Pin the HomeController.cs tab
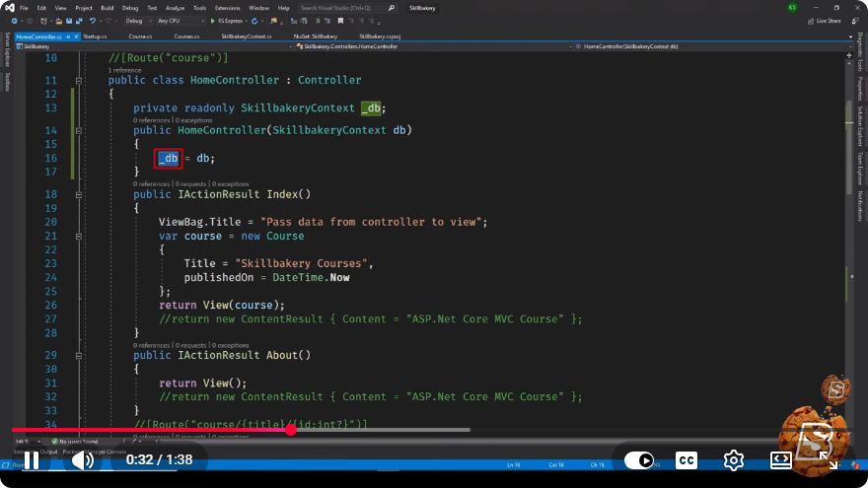This screenshot has height=488, width=868. [x=68, y=36]
